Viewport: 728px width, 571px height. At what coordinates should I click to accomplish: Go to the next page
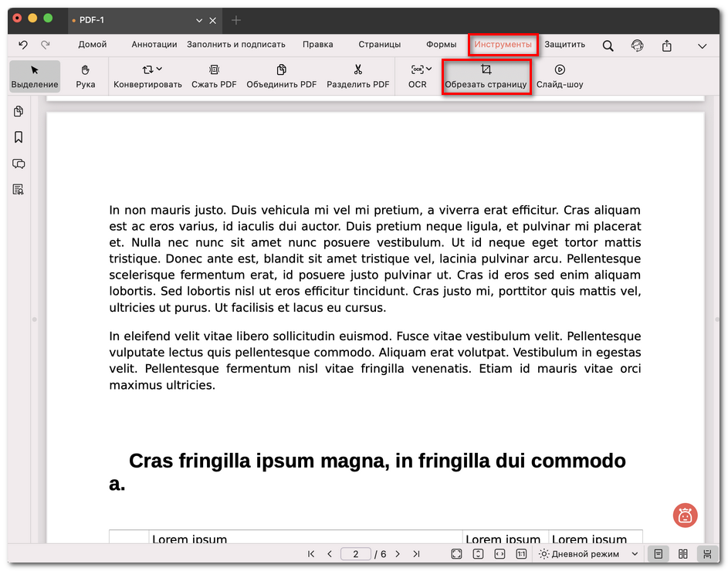click(398, 554)
